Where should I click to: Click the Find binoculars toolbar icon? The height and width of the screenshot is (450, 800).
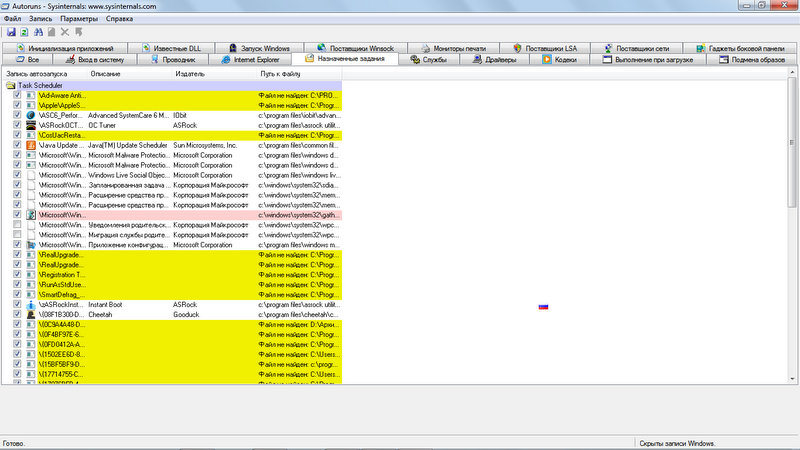coord(38,32)
